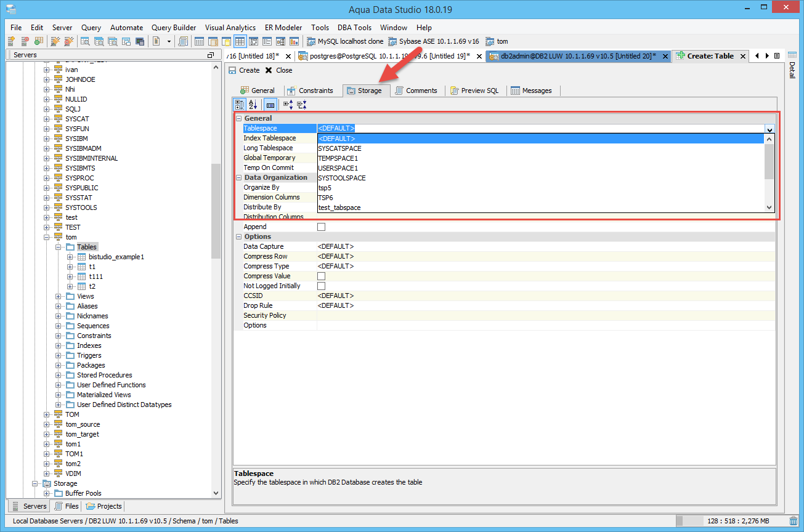Click the folder icon beside Buffer Pools
804x532 pixels.
pyautogui.click(x=58, y=493)
